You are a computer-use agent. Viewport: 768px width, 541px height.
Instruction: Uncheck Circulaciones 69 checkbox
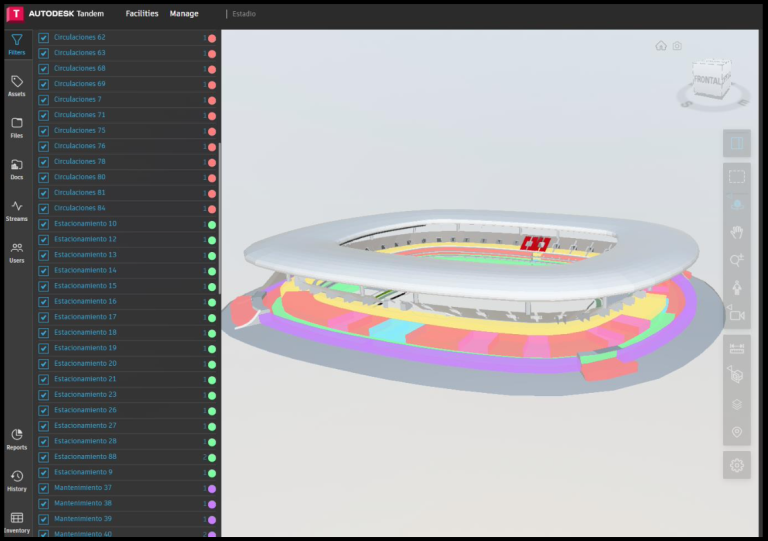tap(44, 84)
